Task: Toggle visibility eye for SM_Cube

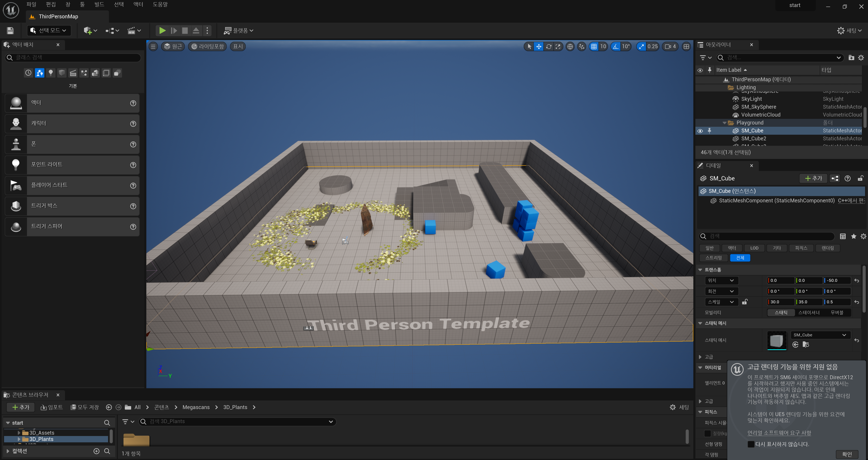Action: pos(700,131)
